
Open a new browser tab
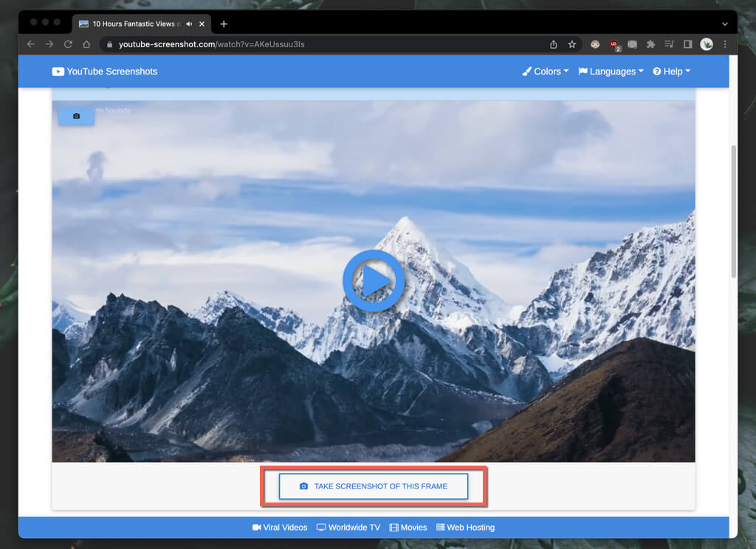(x=224, y=24)
